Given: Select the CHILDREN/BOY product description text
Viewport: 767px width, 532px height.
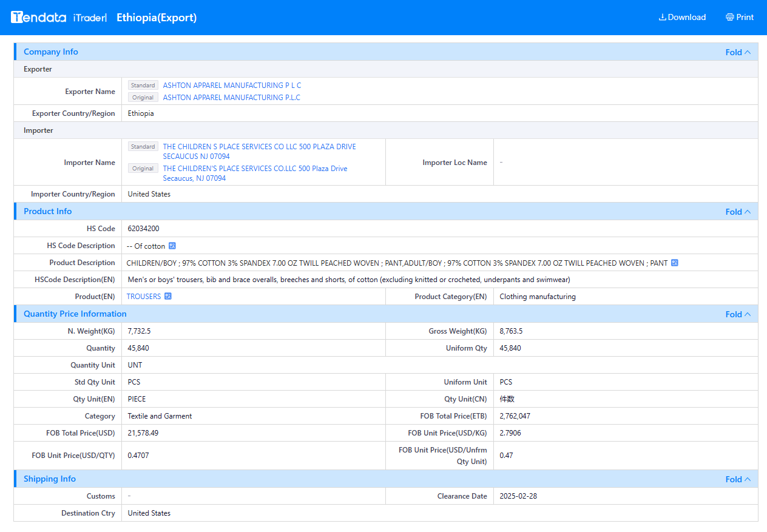Looking at the screenshot, I should tap(397, 263).
